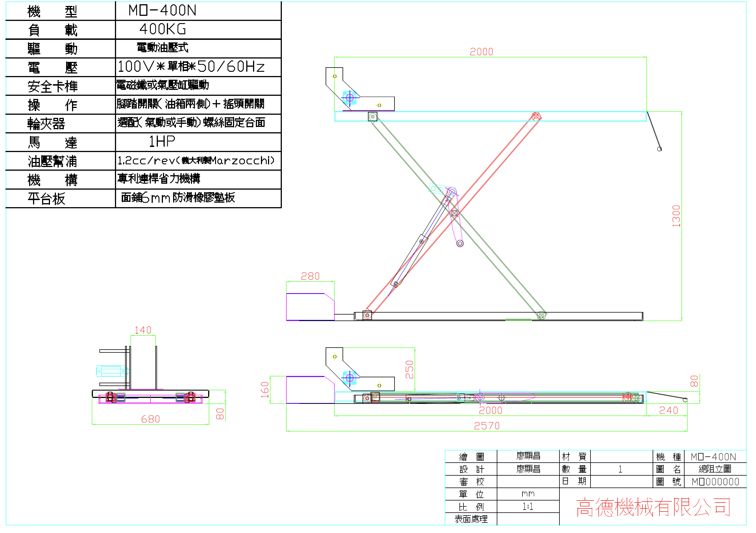Select the 1:1 scale cell in title block
This screenshot has width=756, height=533.
point(528,507)
